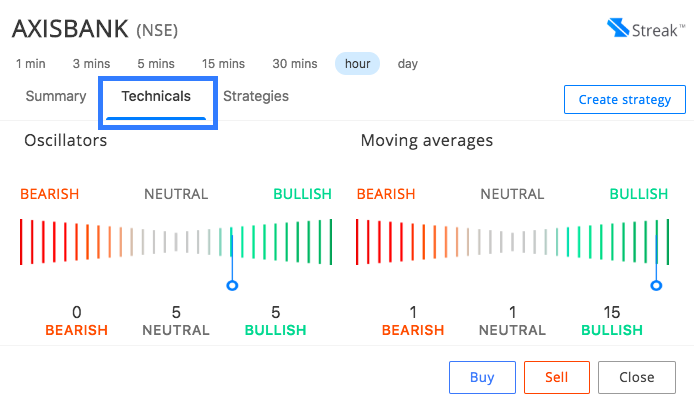Select the 5 mins timeframe

[156, 64]
